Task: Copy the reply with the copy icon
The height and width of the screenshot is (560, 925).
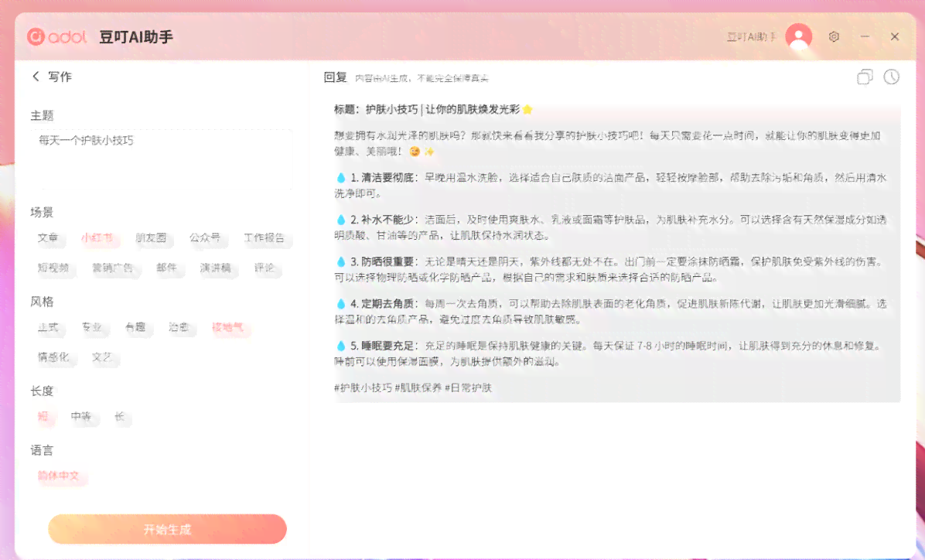Action: point(864,77)
